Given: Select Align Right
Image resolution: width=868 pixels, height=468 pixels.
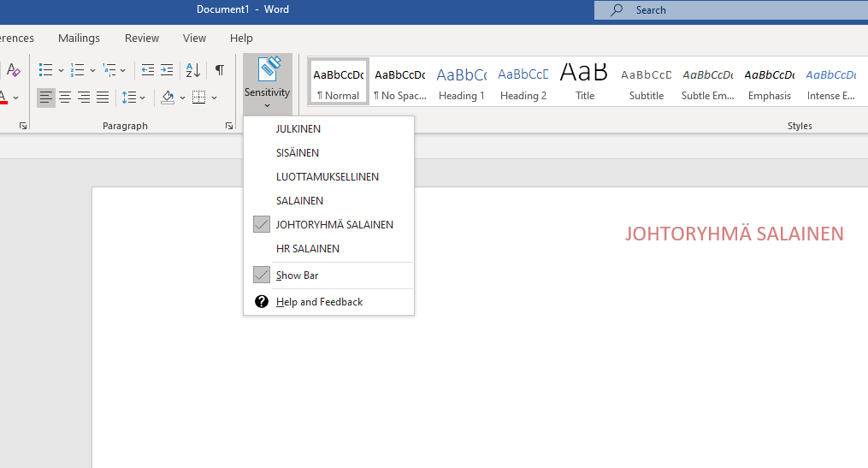Looking at the screenshot, I should pos(84,98).
